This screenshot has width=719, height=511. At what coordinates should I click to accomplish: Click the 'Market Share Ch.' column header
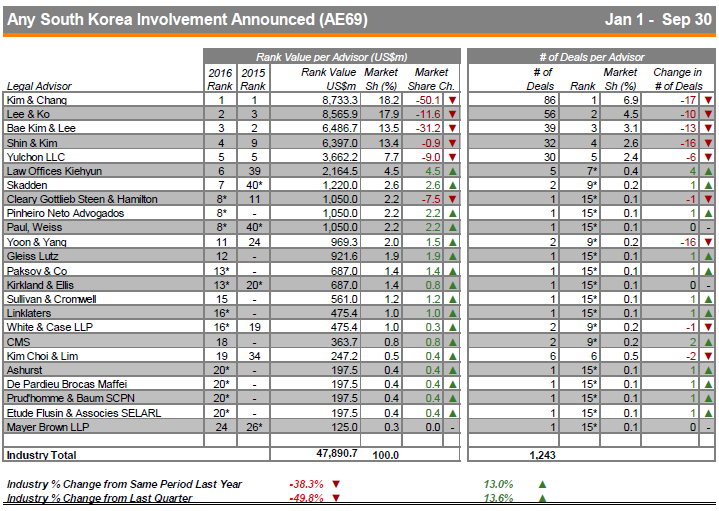pyautogui.click(x=431, y=79)
